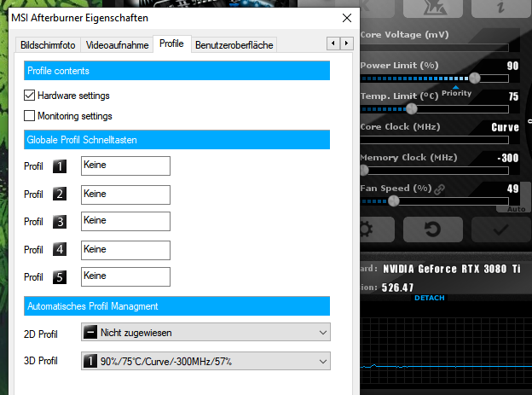Screen dimensions: 532x395
Task: Click the Core Voltage slider bar
Action: 435,48
